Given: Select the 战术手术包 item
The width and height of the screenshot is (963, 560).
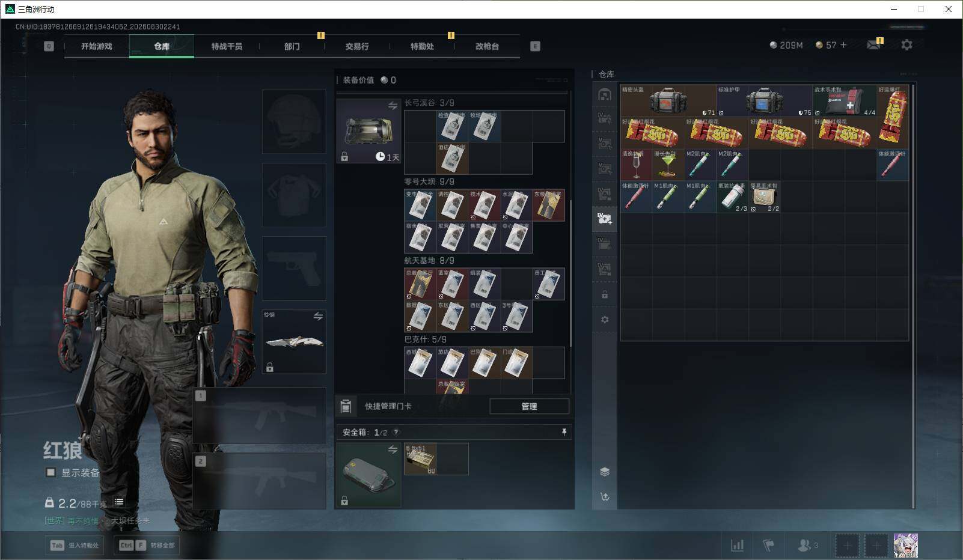Looking at the screenshot, I should click(845, 100).
